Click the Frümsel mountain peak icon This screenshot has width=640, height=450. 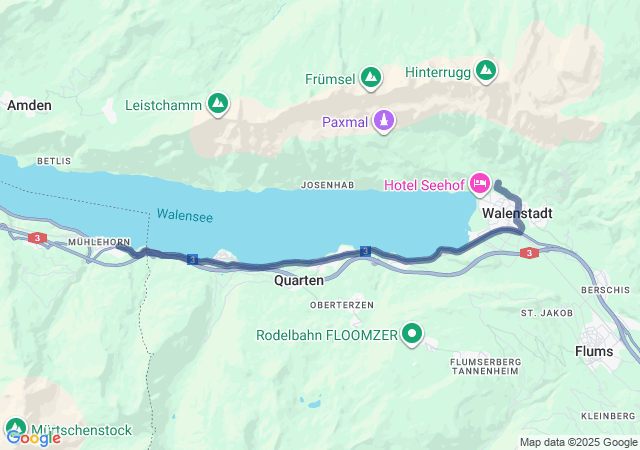click(371, 77)
